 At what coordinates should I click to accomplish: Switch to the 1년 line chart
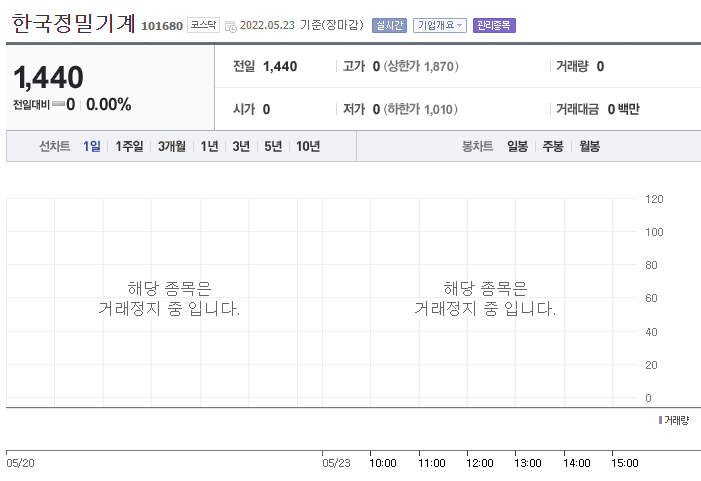209,146
